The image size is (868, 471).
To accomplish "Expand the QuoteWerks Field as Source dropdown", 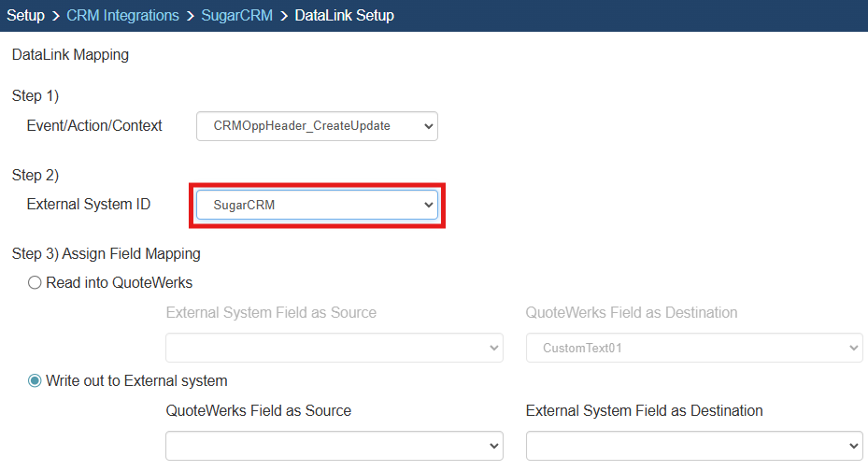I will tap(334, 445).
